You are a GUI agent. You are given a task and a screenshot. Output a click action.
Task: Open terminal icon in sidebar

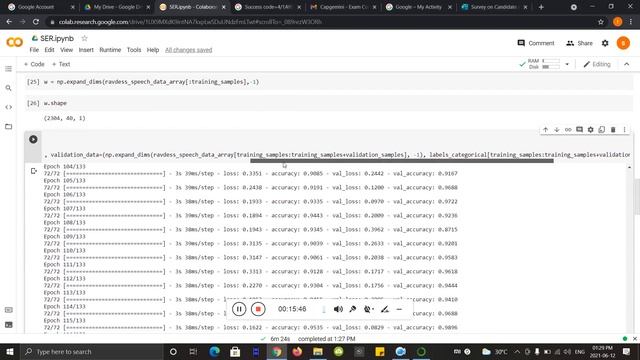(x=8, y=325)
